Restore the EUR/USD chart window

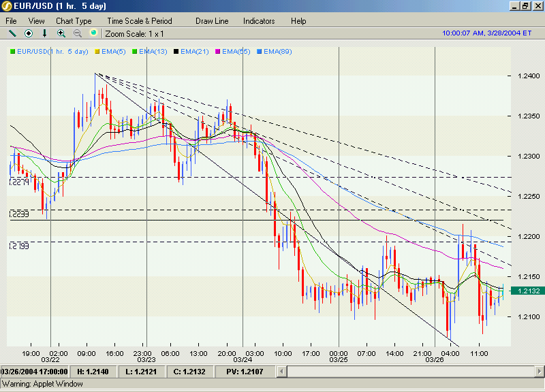525,6
